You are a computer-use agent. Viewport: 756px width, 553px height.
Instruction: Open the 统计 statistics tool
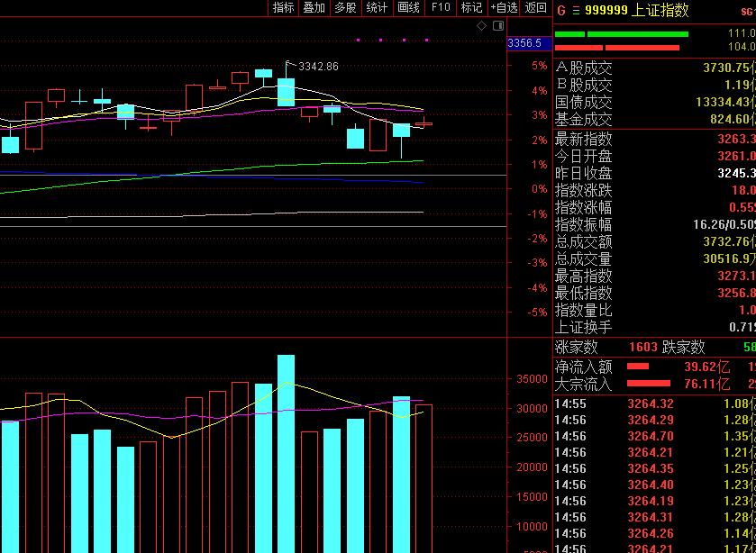(377, 8)
